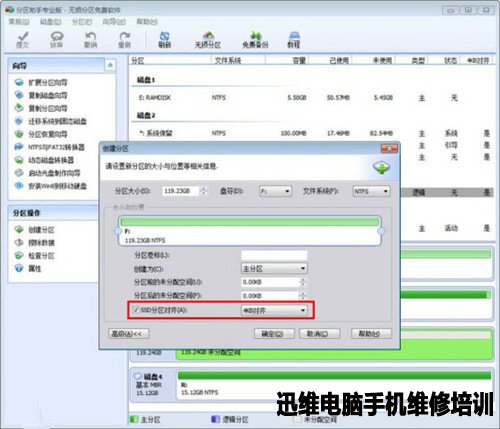Click the 刷新 refresh toolbar icon
This screenshot has width=500, height=429.
[x=164, y=40]
